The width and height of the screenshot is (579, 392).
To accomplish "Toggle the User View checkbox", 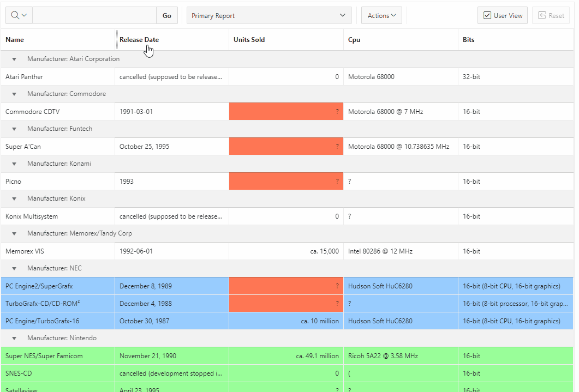I will [x=502, y=15].
